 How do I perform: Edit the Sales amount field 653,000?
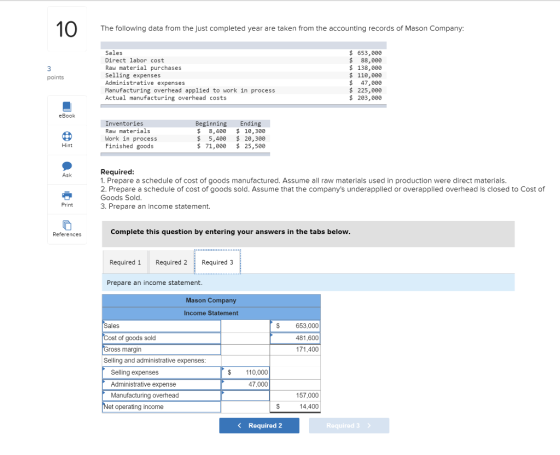click(295, 326)
